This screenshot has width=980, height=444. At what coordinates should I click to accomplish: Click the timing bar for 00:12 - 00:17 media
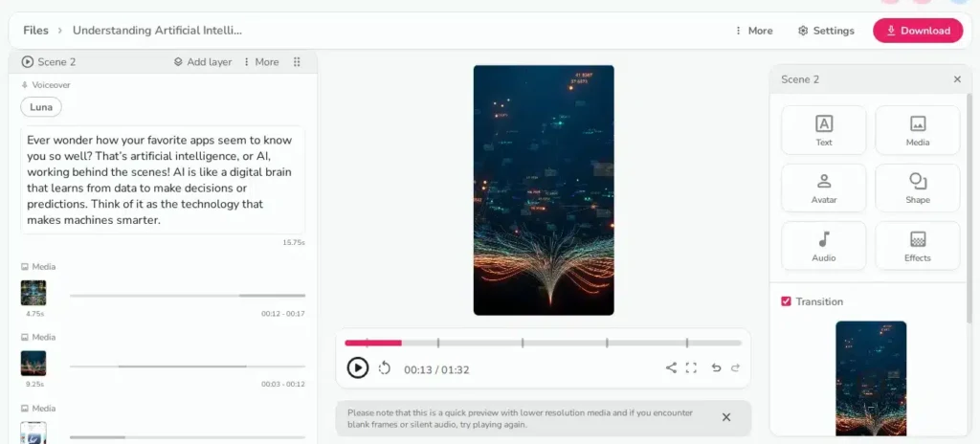click(188, 295)
